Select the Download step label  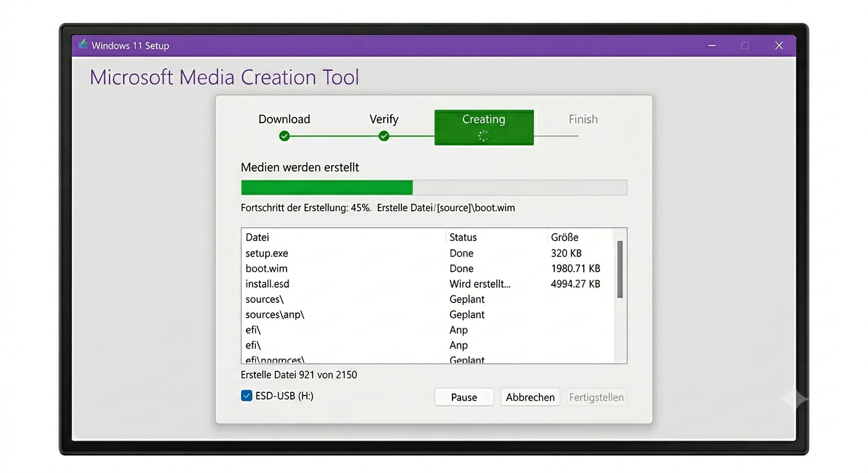click(284, 119)
